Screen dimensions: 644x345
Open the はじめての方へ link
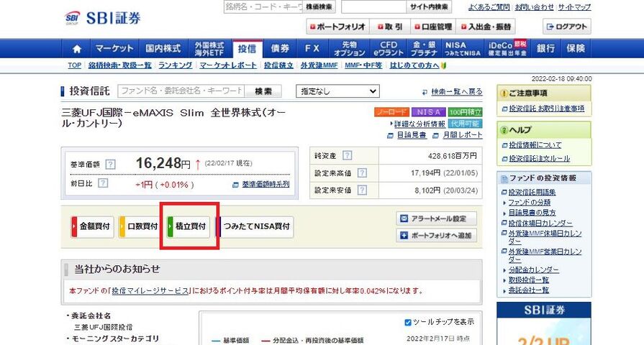point(414,65)
